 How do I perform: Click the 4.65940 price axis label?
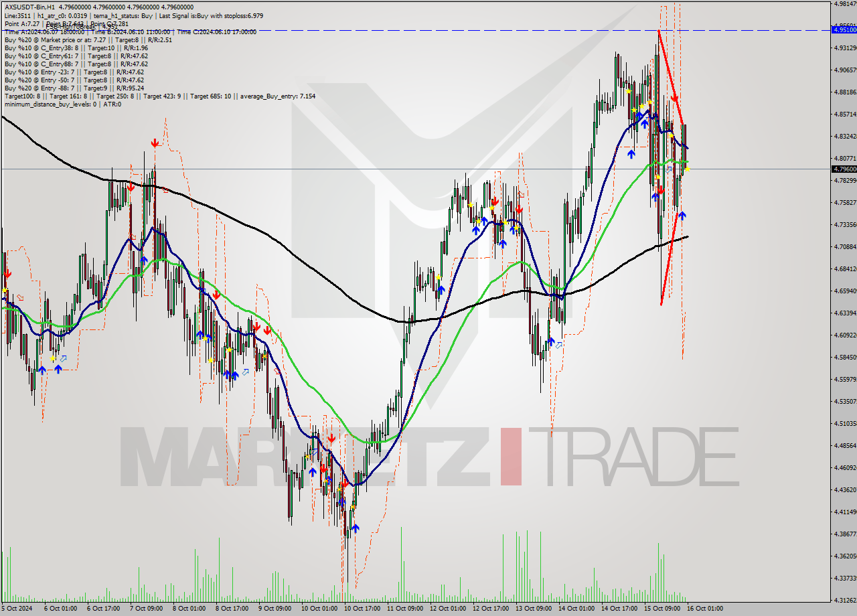point(845,291)
